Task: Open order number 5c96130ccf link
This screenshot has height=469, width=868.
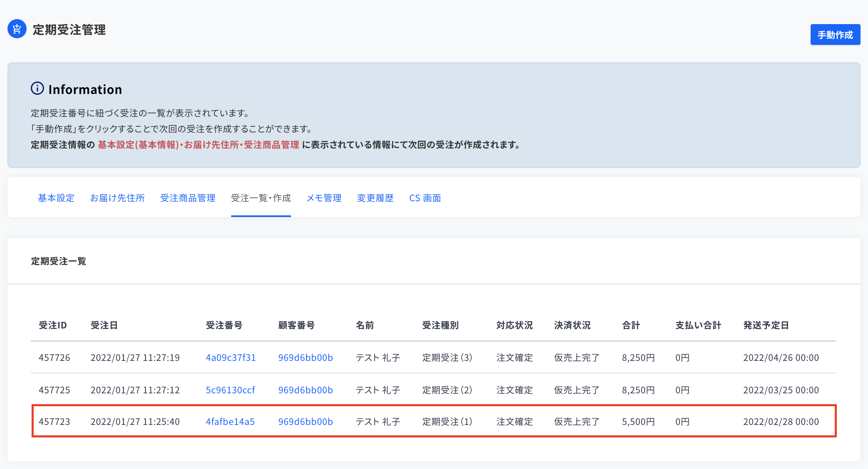Action: [x=230, y=390]
